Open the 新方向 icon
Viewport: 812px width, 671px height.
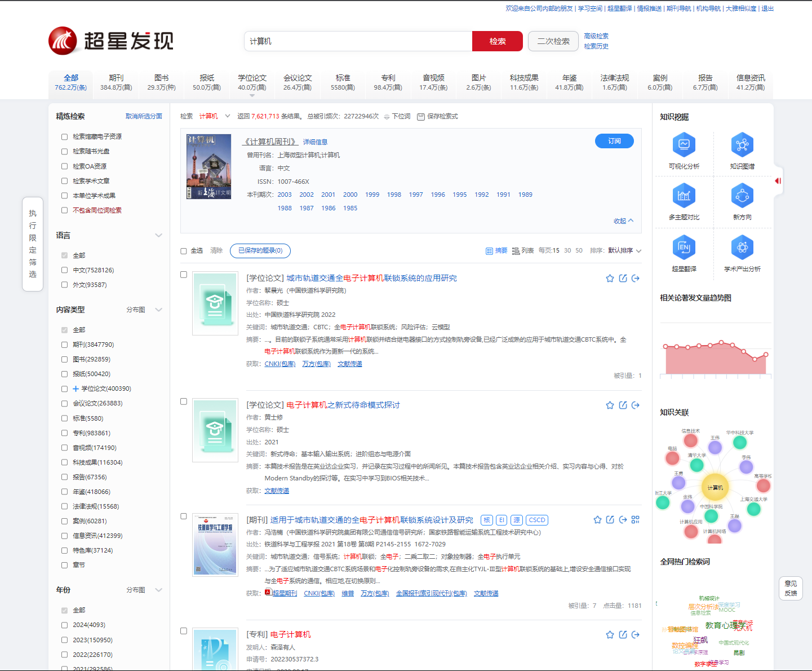pyautogui.click(x=742, y=196)
